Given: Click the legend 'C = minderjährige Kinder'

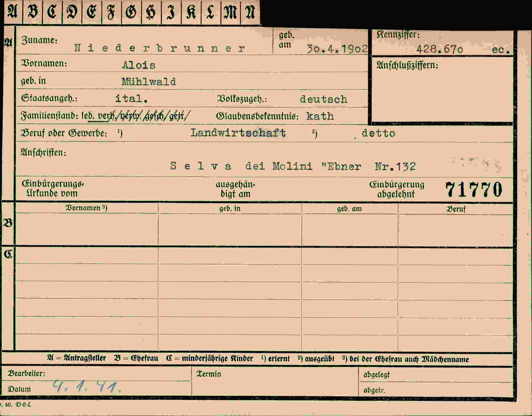Looking at the screenshot, I should tap(210, 358).
